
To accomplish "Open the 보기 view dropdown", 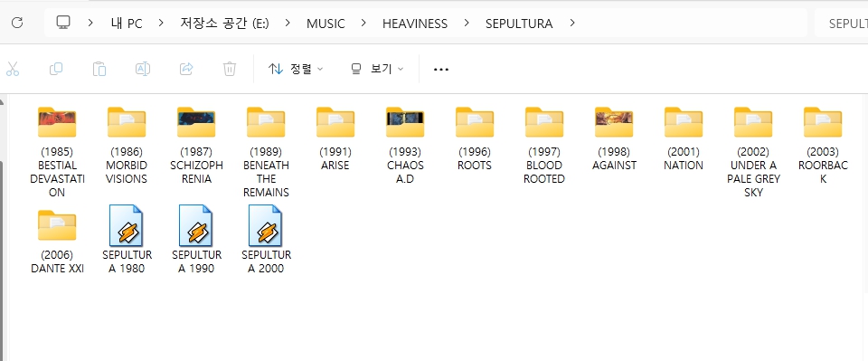I will pos(377,69).
